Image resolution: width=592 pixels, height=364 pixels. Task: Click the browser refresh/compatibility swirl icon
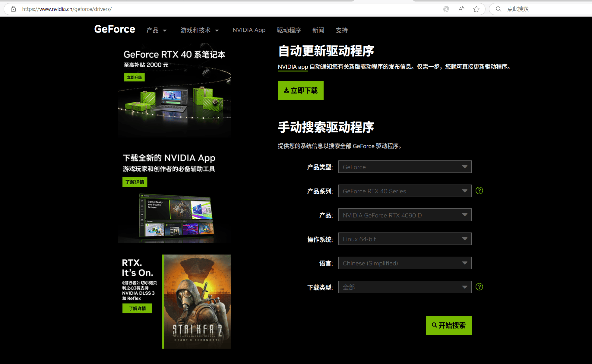click(x=446, y=9)
